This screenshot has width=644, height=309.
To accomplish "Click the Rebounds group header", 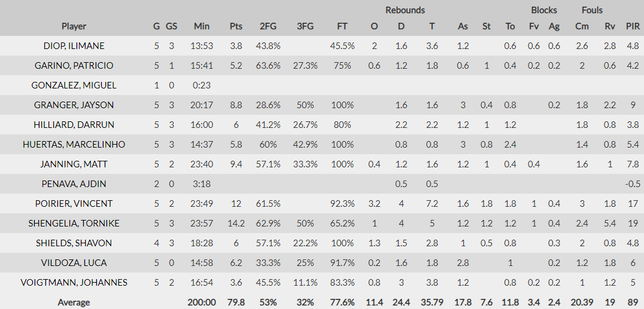I will click(x=405, y=10).
